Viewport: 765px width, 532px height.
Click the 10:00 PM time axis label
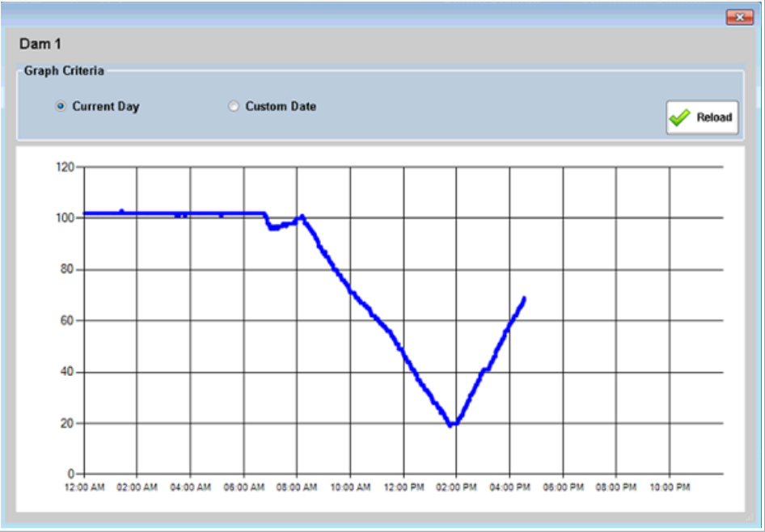click(670, 488)
